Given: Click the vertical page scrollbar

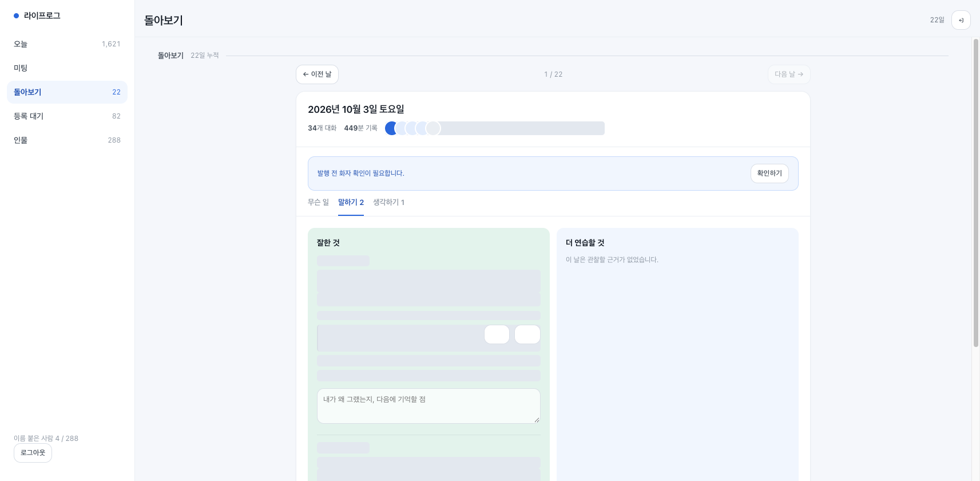Looking at the screenshot, I should click(976, 193).
